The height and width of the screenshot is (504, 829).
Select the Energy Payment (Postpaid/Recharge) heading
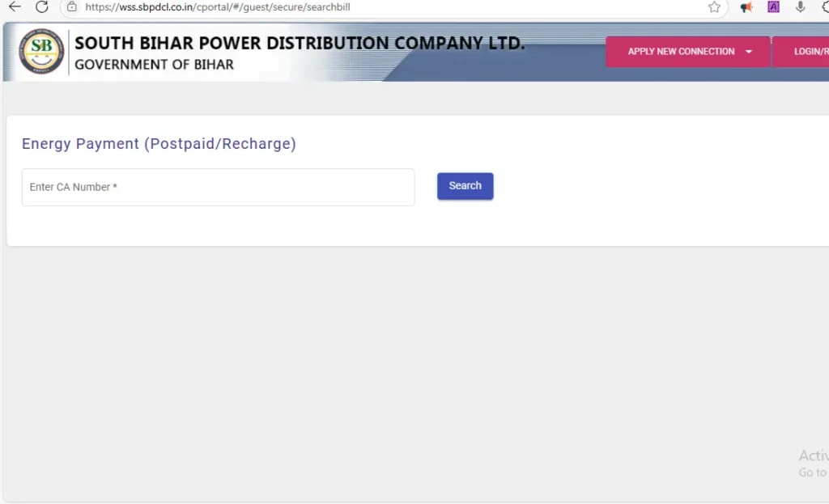[x=159, y=144]
